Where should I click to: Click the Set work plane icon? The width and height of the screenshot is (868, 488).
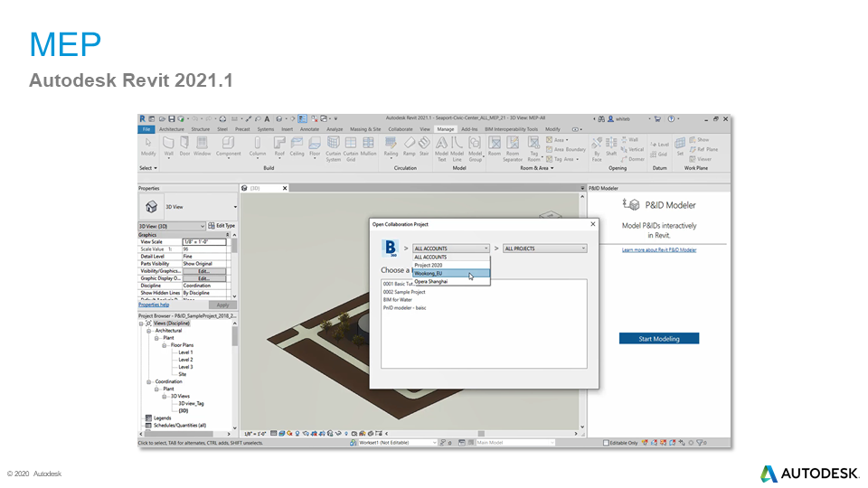(680, 146)
